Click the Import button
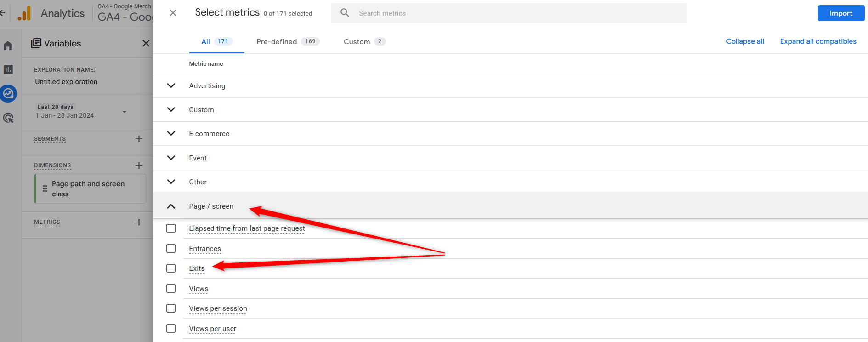 tap(841, 13)
